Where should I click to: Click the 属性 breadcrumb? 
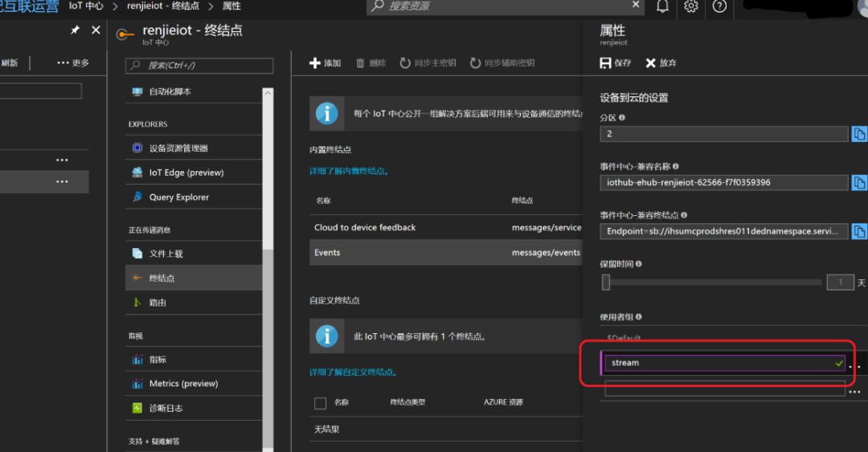(231, 6)
